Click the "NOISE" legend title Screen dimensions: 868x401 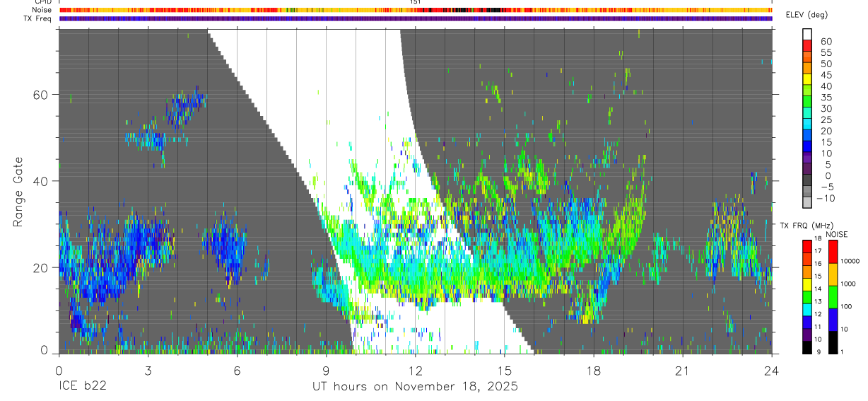(837, 234)
